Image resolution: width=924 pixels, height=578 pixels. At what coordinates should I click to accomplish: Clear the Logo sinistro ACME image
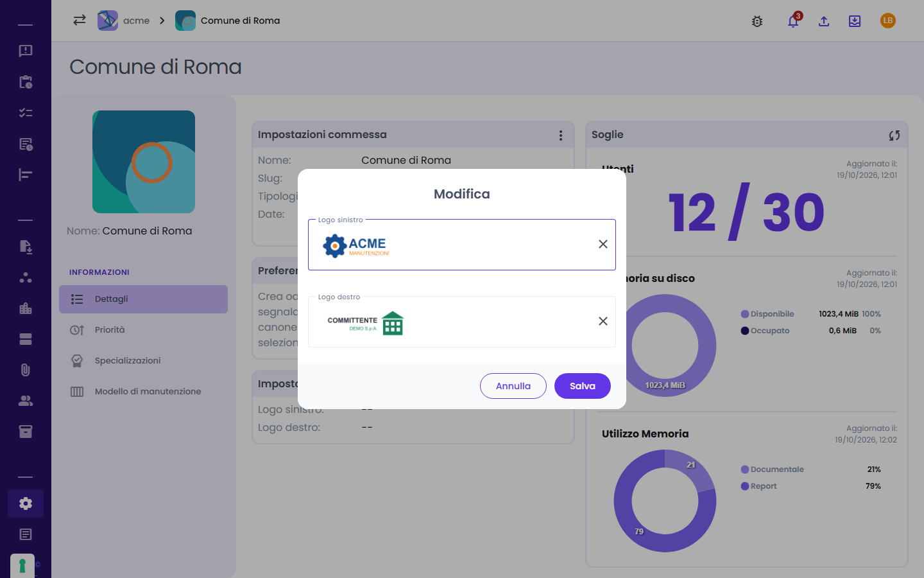tap(603, 244)
